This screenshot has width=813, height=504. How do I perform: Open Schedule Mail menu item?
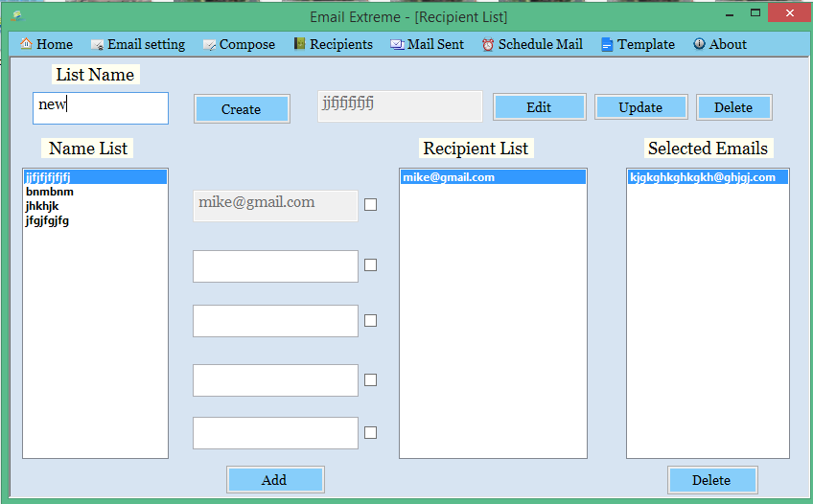[532, 44]
